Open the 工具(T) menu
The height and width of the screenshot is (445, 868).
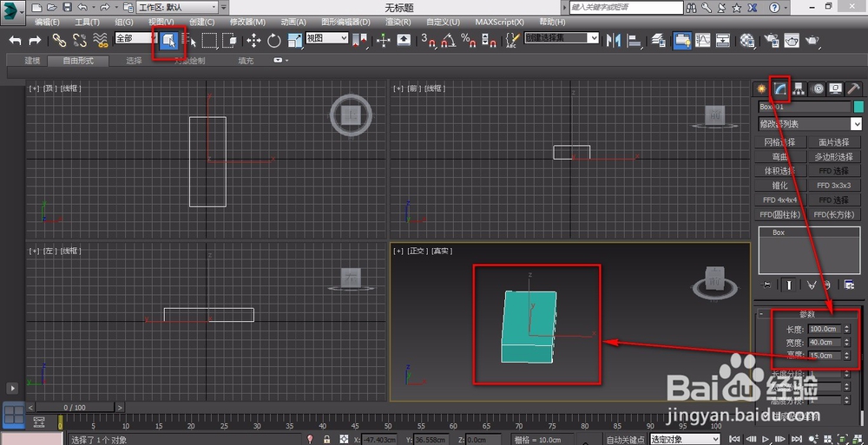click(87, 23)
